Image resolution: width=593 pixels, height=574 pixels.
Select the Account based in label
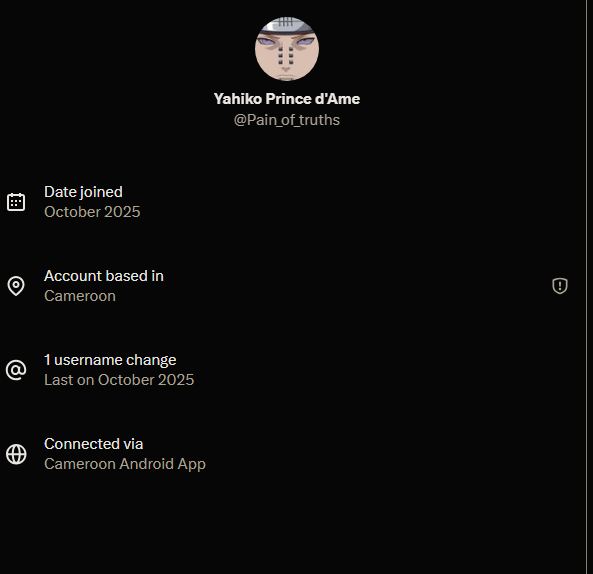click(x=104, y=276)
